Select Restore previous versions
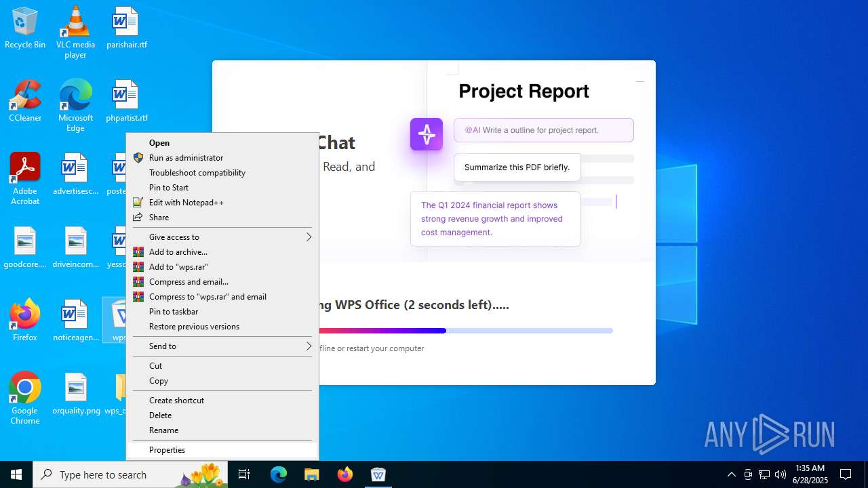The height and width of the screenshot is (488, 868). (x=222, y=326)
